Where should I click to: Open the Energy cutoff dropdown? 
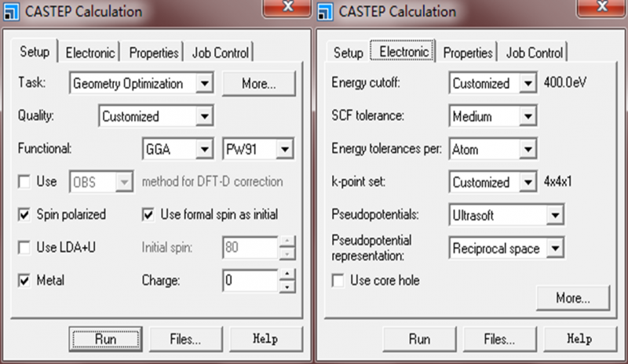click(x=493, y=83)
